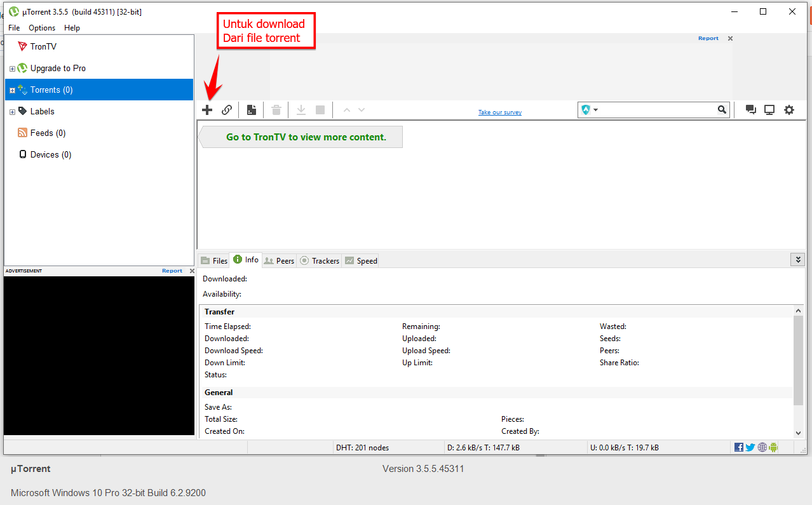The width and height of the screenshot is (812, 505).
Task: Close the top banner ad with X
Action: pos(730,38)
